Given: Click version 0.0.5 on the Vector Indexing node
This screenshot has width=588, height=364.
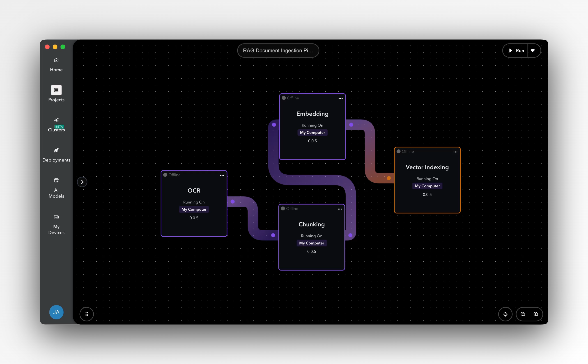Looking at the screenshot, I should click(x=427, y=194).
